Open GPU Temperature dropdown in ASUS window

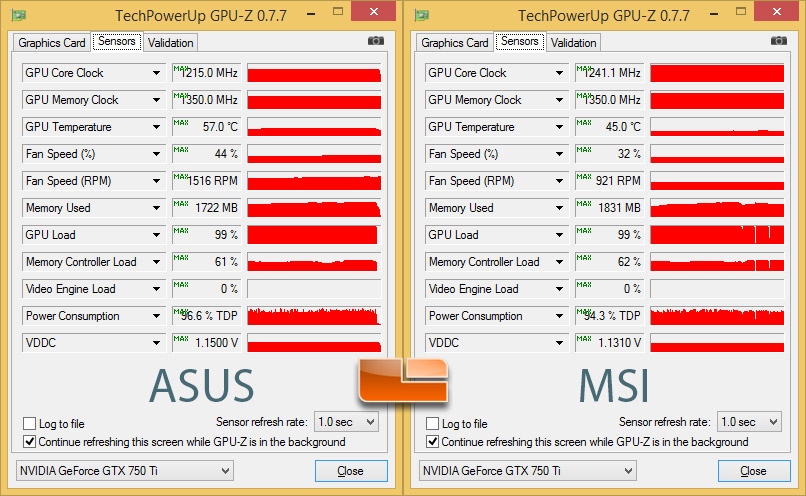[94, 127]
